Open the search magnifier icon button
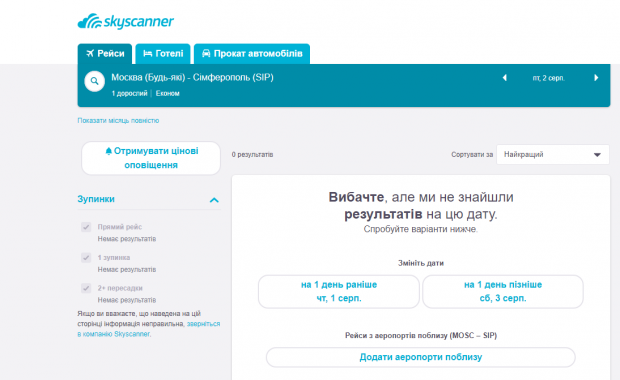This screenshot has width=620, height=380. pyautogui.click(x=95, y=81)
